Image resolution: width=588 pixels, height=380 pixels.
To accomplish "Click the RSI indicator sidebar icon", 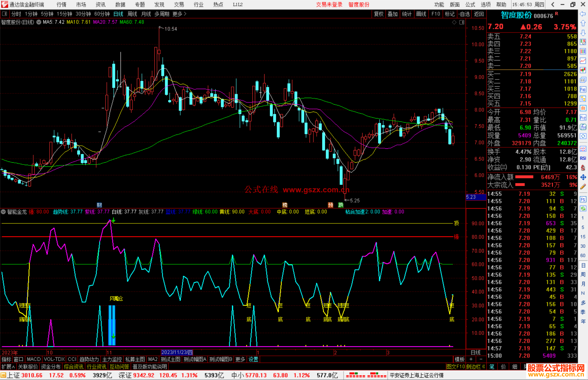I will pyautogui.click(x=583, y=158).
